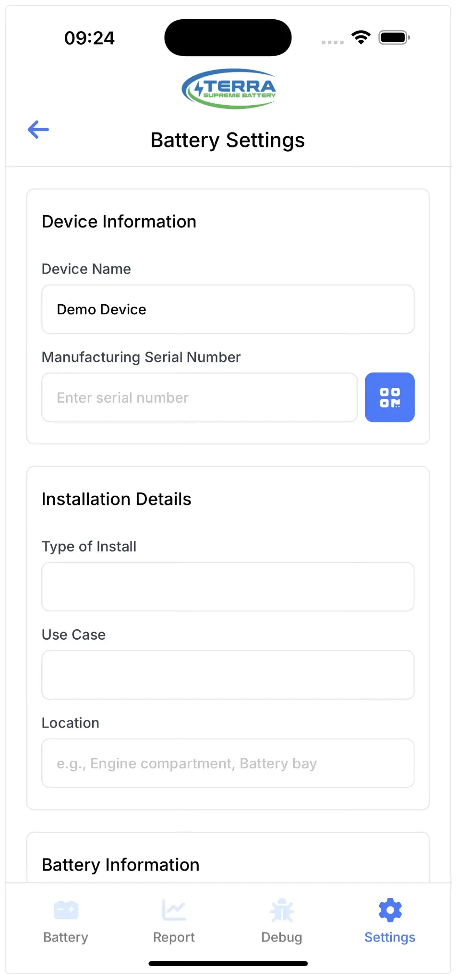Click the Location input field

pos(228,763)
